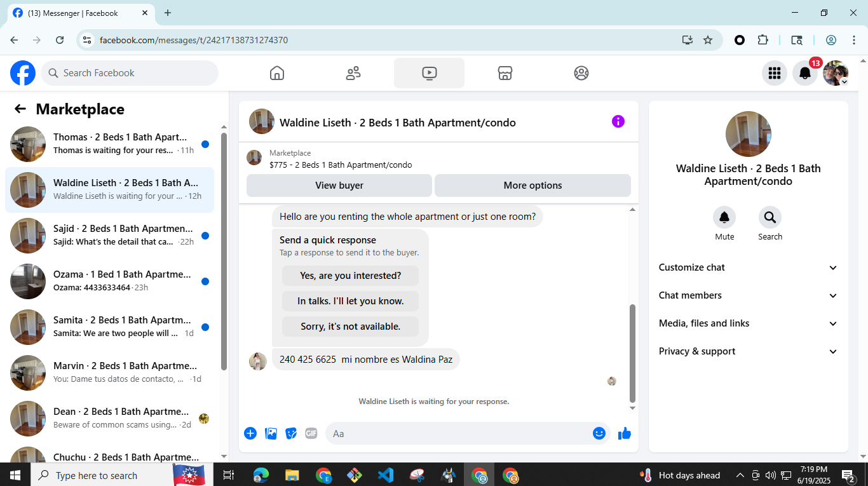Go to the Home feed icon

point(277,73)
